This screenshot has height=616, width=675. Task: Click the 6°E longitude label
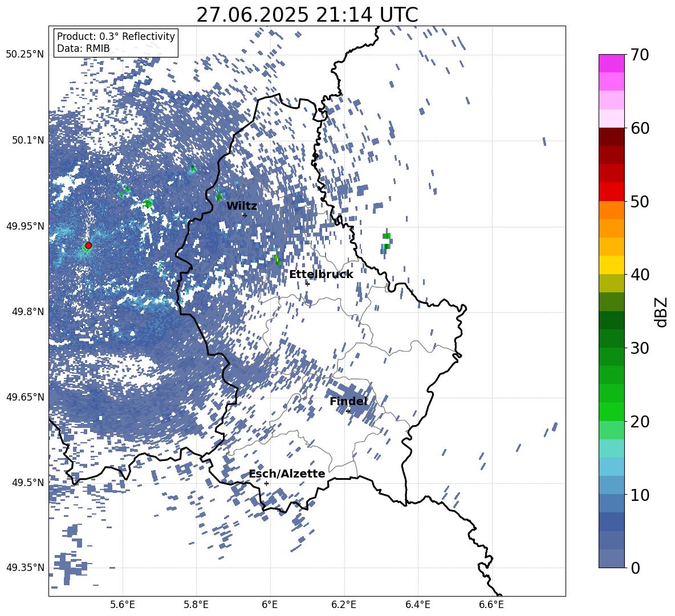pos(270,605)
